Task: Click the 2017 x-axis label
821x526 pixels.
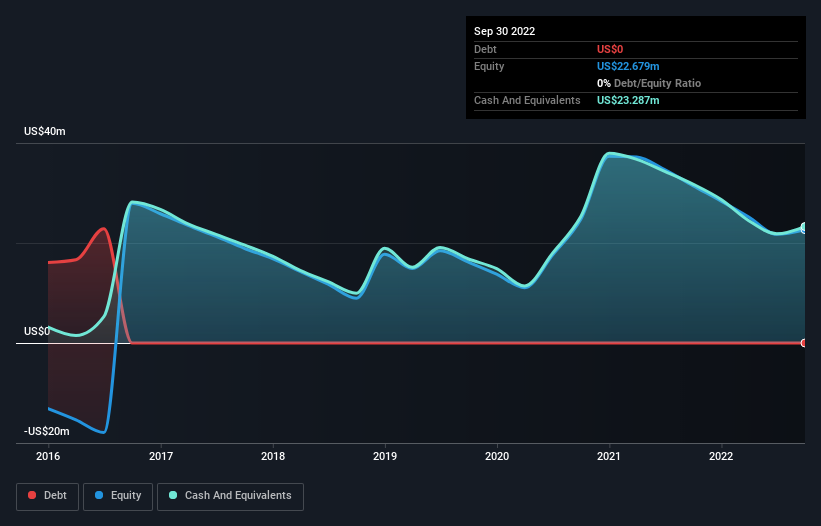Action: click(x=161, y=456)
